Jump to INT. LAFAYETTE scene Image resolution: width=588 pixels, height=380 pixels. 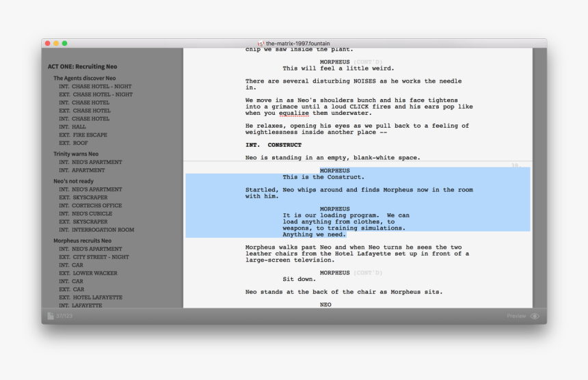(x=80, y=306)
